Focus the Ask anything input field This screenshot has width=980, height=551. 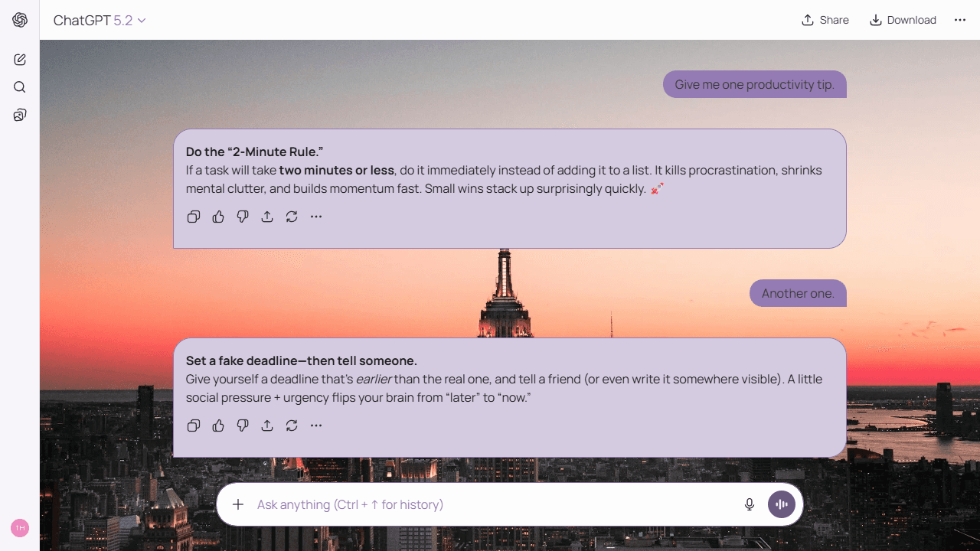point(490,504)
